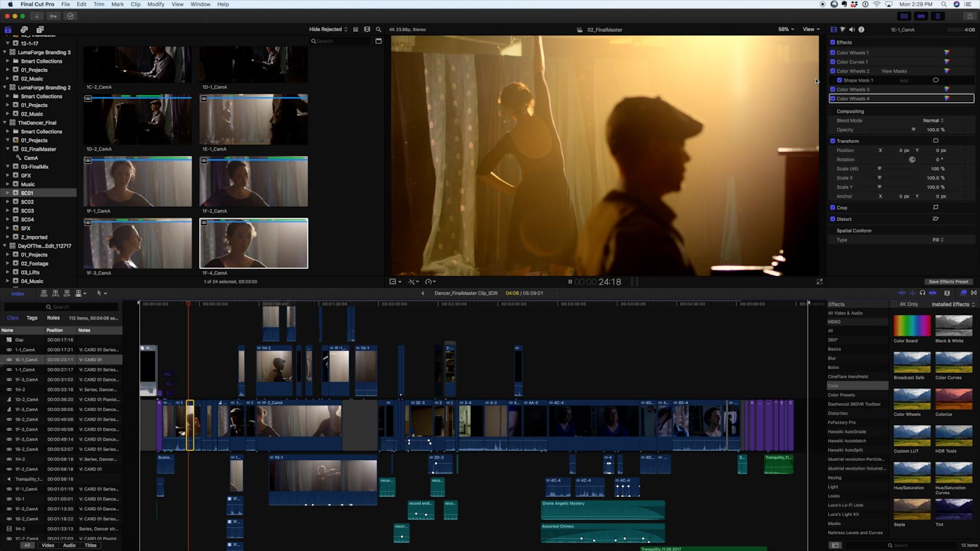This screenshot has height=551, width=980.
Task: Switch to the Tags tab in index
Action: (32, 318)
